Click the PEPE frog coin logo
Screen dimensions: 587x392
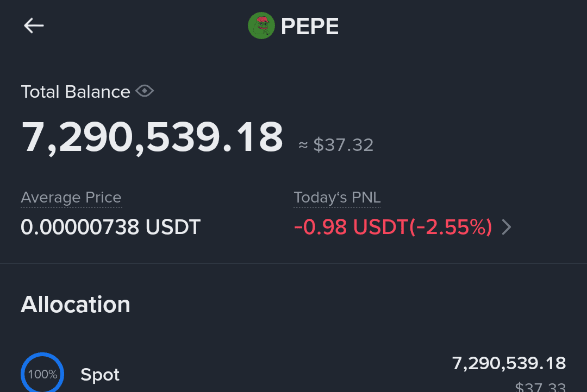(261, 26)
